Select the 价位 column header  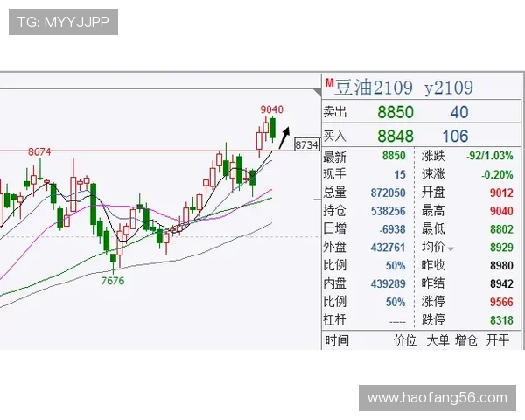405,340
